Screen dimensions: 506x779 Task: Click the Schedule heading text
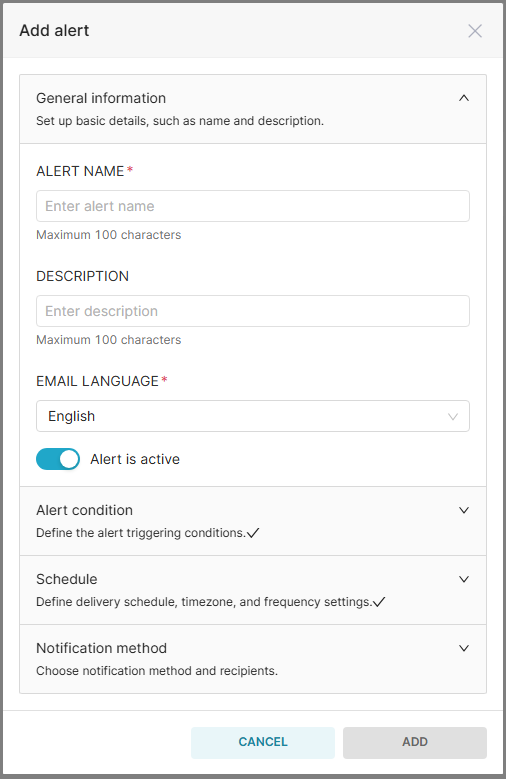tap(67, 579)
